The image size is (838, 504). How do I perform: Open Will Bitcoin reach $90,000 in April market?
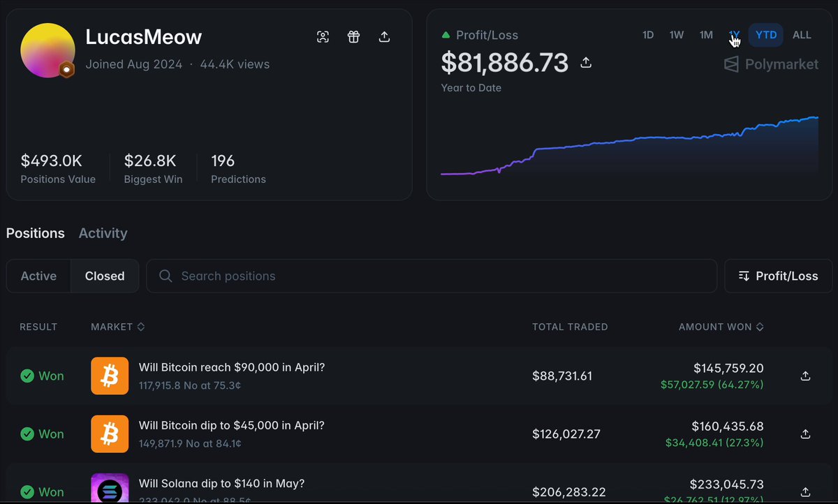[232, 367]
